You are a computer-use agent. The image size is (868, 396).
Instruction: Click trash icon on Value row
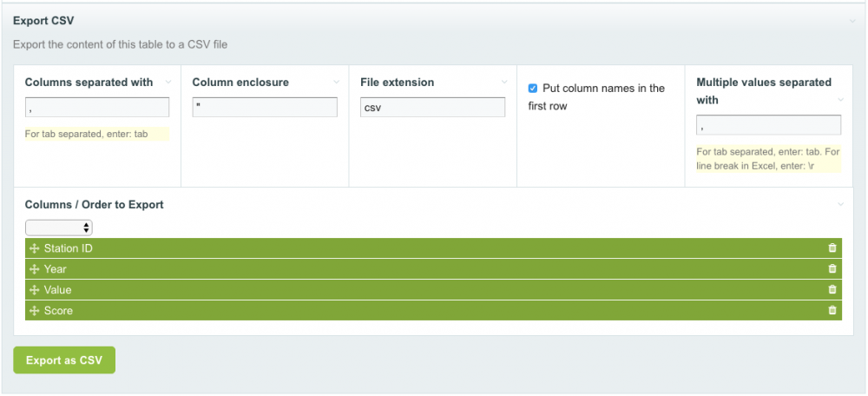(832, 290)
